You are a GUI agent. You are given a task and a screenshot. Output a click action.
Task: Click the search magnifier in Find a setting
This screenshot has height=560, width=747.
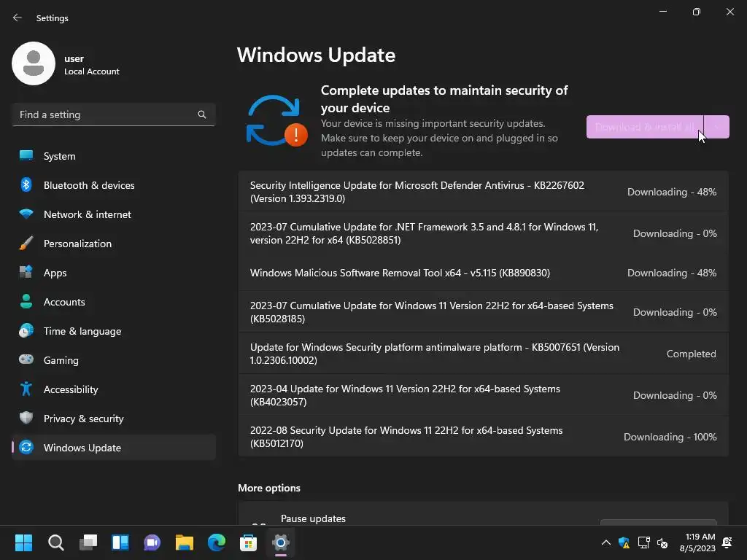click(x=202, y=114)
